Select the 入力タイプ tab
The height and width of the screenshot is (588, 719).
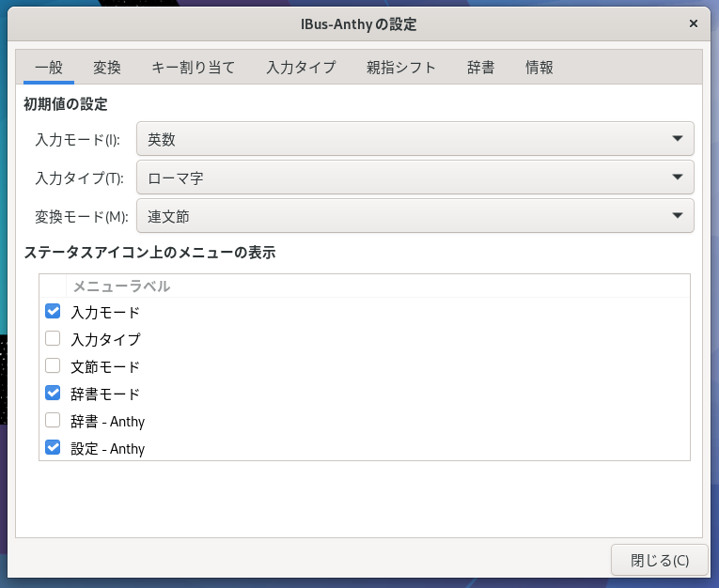click(x=302, y=68)
